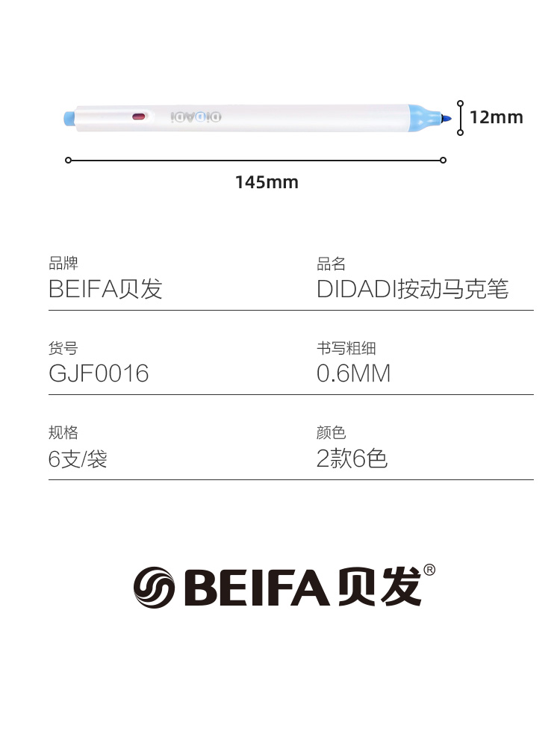The width and height of the screenshot is (560, 740).
Task: Select the 12mm width label
Action: (497, 117)
